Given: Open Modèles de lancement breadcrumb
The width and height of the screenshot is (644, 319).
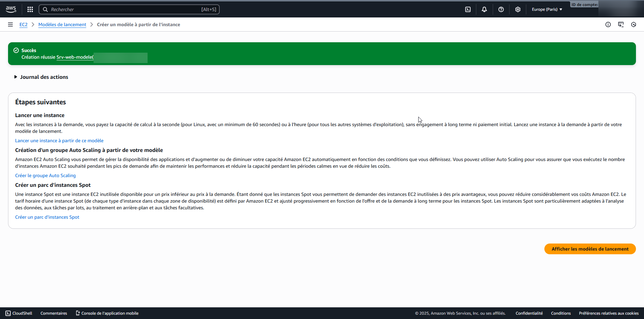Looking at the screenshot, I should [x=62, y=24].
